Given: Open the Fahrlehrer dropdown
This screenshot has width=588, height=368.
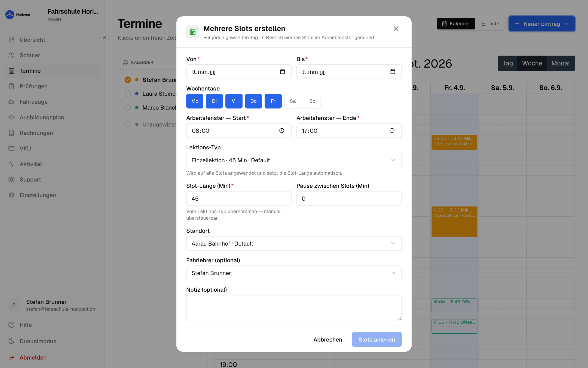Looking at the screenshot, I should tap(294, 273).
